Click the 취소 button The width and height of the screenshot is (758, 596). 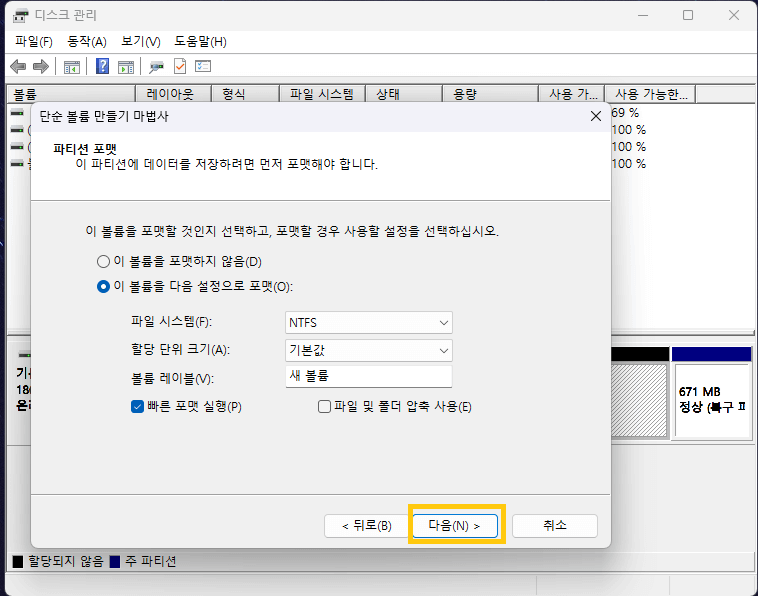(x=555, y=525)
